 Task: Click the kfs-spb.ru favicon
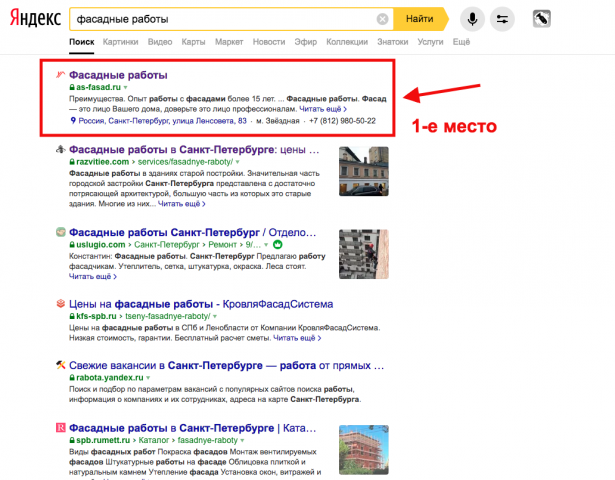60,303
